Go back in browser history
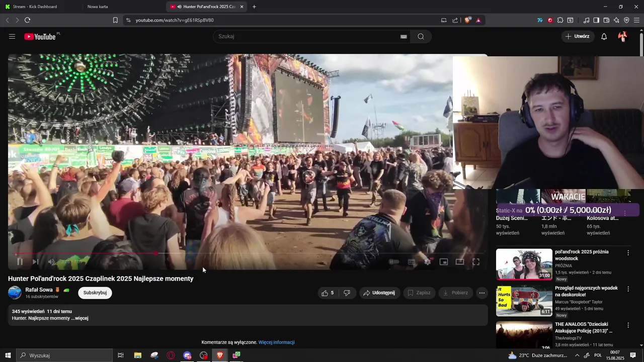 point(7,20)
